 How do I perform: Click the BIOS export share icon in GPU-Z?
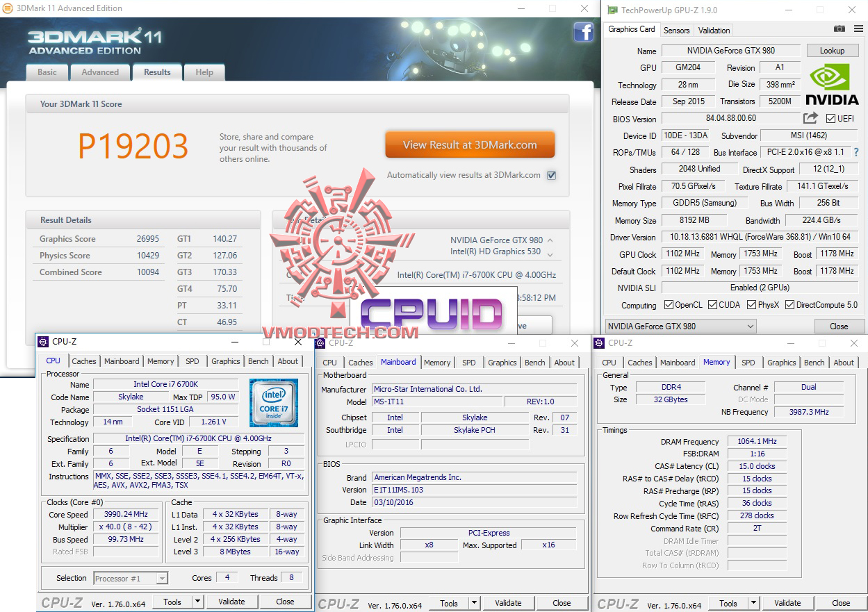tap(810, 119)
